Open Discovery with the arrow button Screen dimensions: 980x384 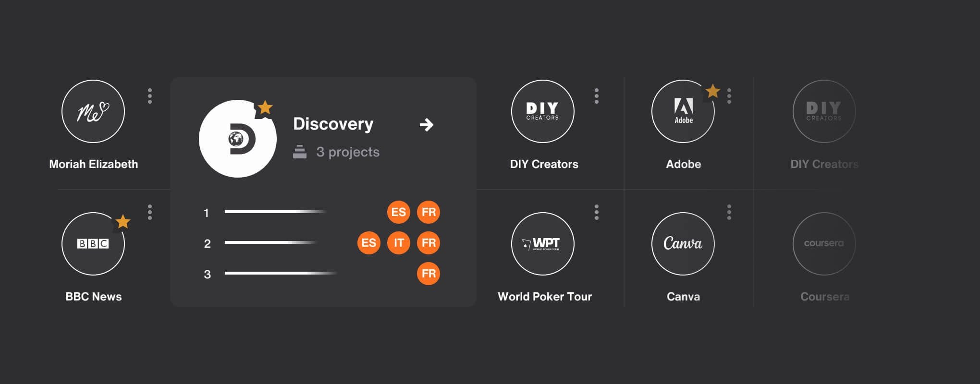tap(426, 125)
